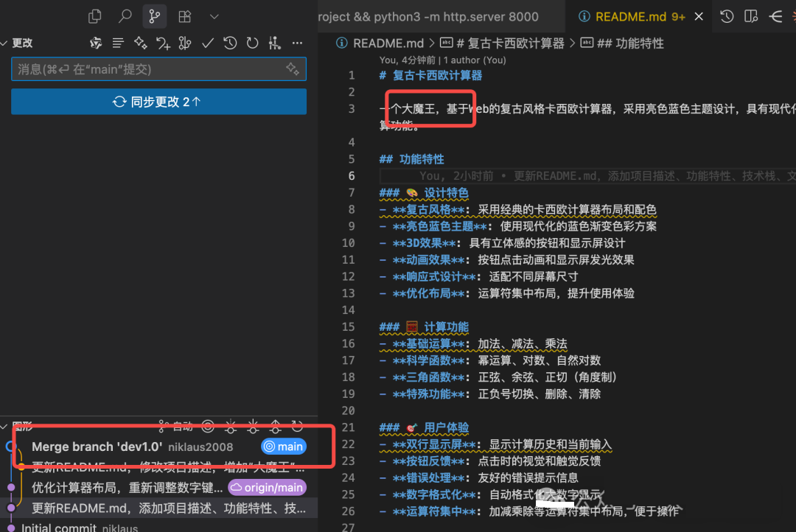Viewport: 796px width, 532px height.
Task: Click the '### 设计特色' heading on line 7
Action: pos(424,193)
